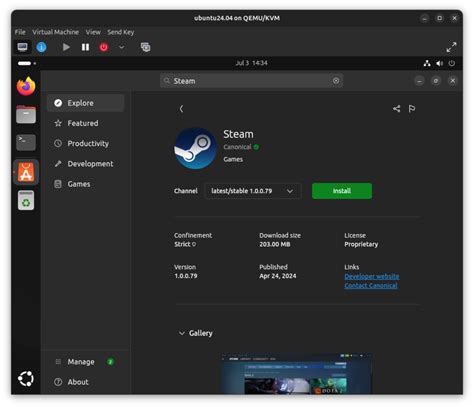The height and width of the screenshot is (407, 474).
Task: Shut down the VM with red power icon
Action: [104, 47]
